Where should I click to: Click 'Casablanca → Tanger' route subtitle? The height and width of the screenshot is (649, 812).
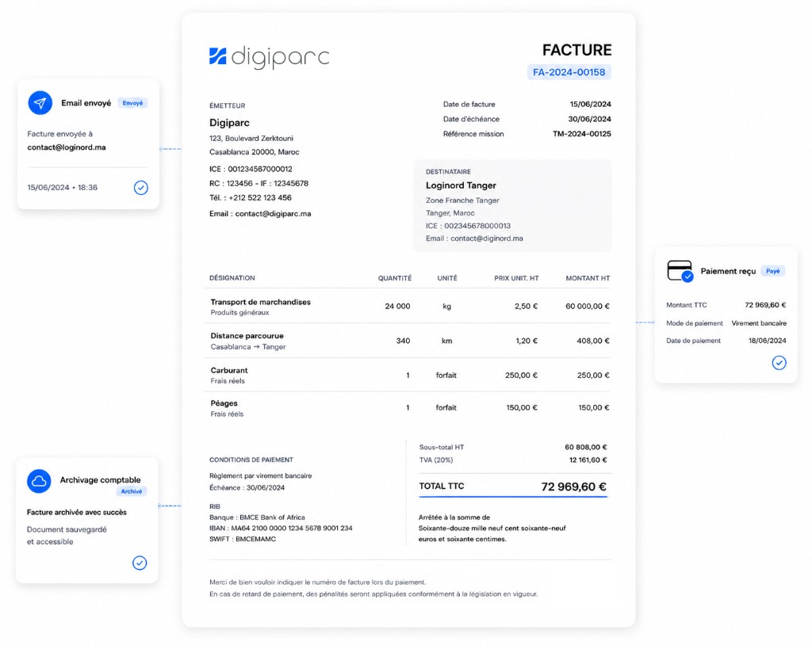click(248, 347)
